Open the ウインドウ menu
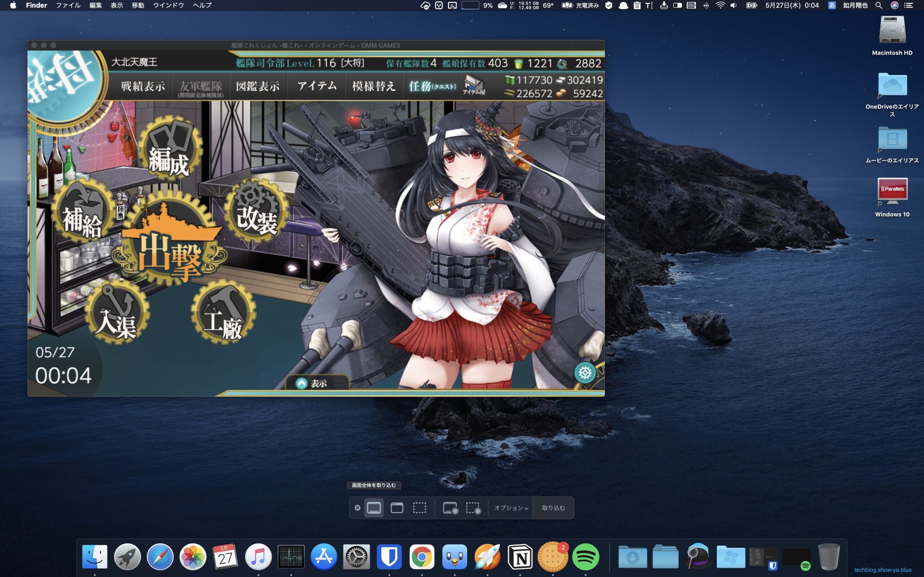This screenshot has width=924, height=577. click(x=169, y=5)
